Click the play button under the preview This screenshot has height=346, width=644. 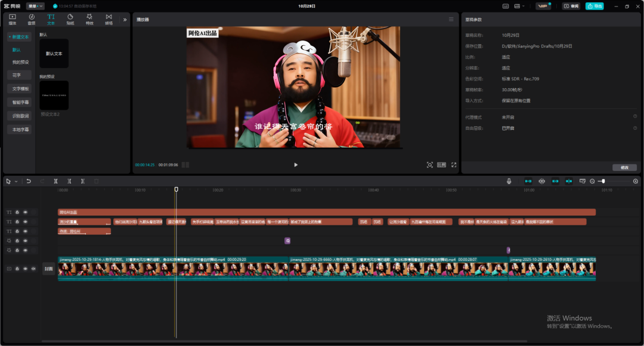[x=296, y=165]
